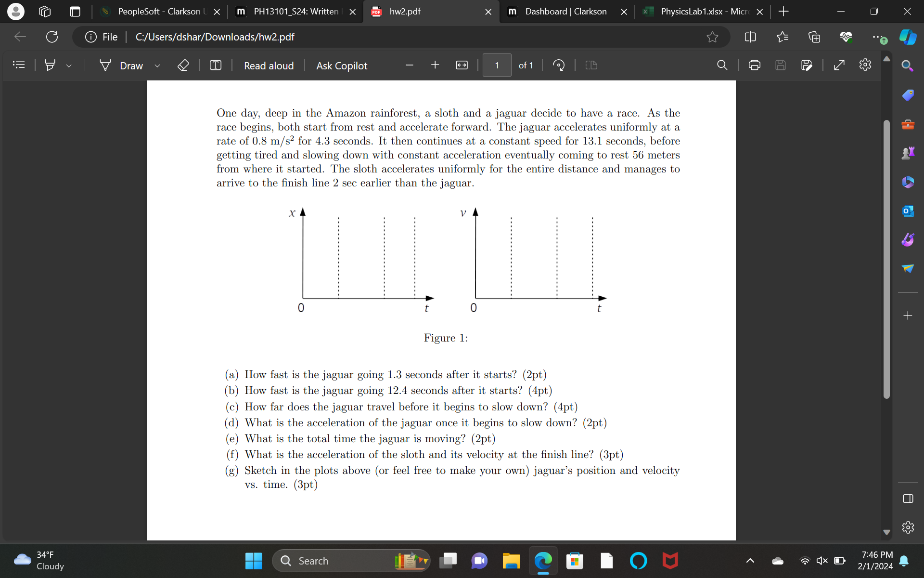This screenshot has width=924, height=578.
Task: Switch to the PhysicsLab1.xlsx tab
Action: coord(701,12)
